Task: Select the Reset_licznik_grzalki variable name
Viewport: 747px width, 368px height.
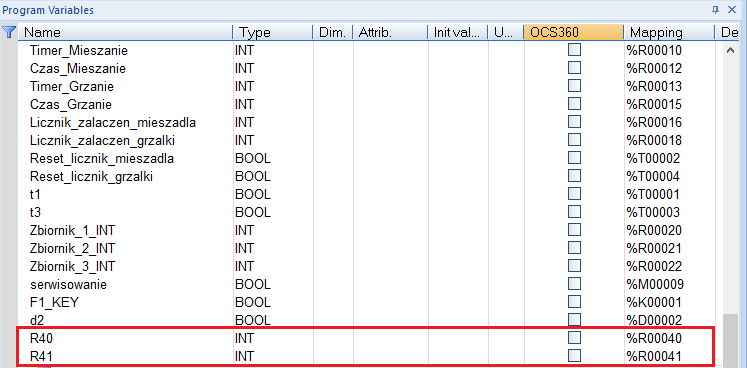Action: pos(91,176)
